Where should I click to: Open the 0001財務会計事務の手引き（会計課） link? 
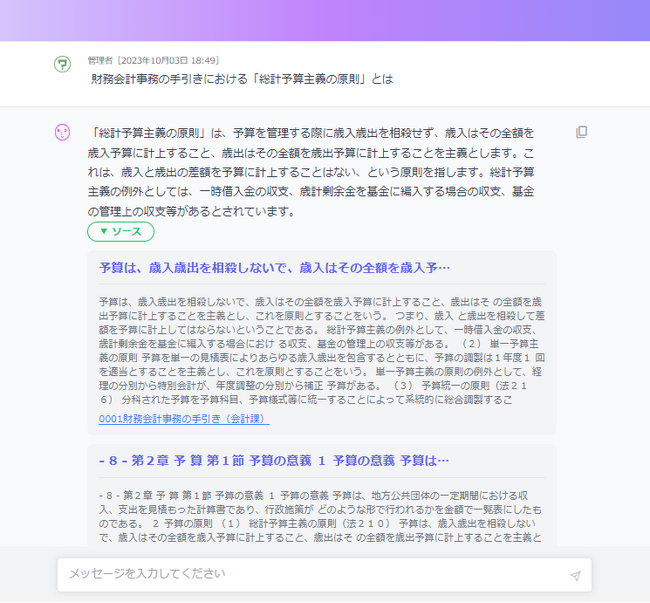[x=184, y=419]
